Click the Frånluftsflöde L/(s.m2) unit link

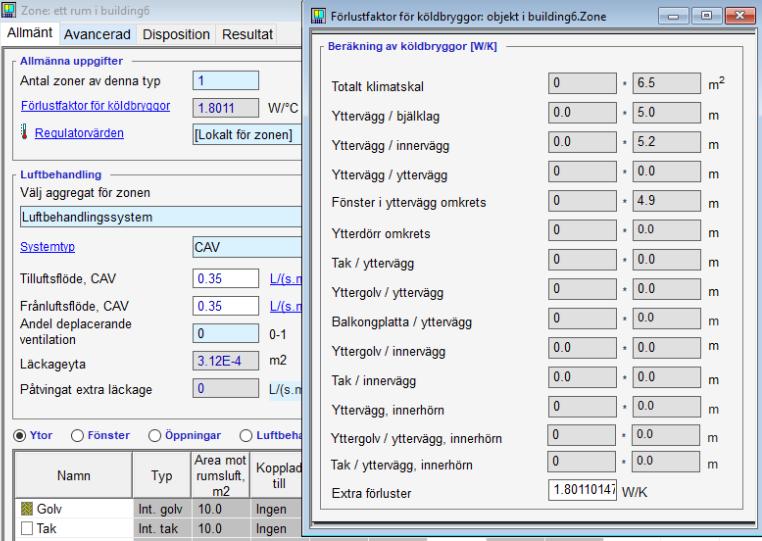tap(286, 306)
